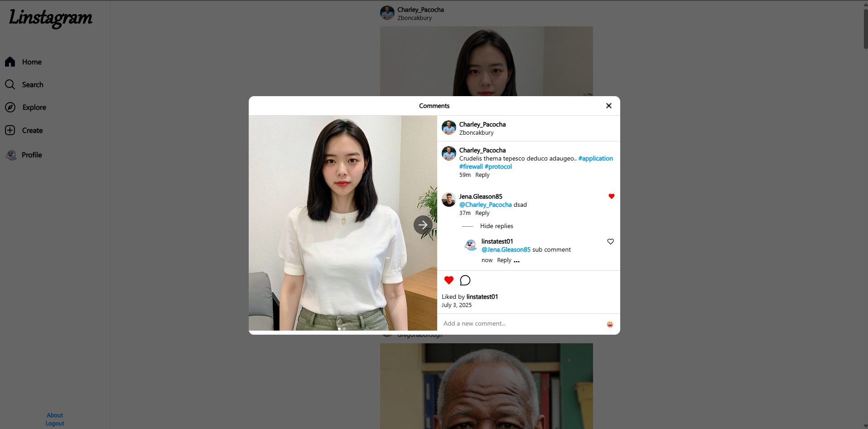Click the #application hashtag link
This screenshot has width=868, height=429.
pyautogui.click(x=595, y=159)
